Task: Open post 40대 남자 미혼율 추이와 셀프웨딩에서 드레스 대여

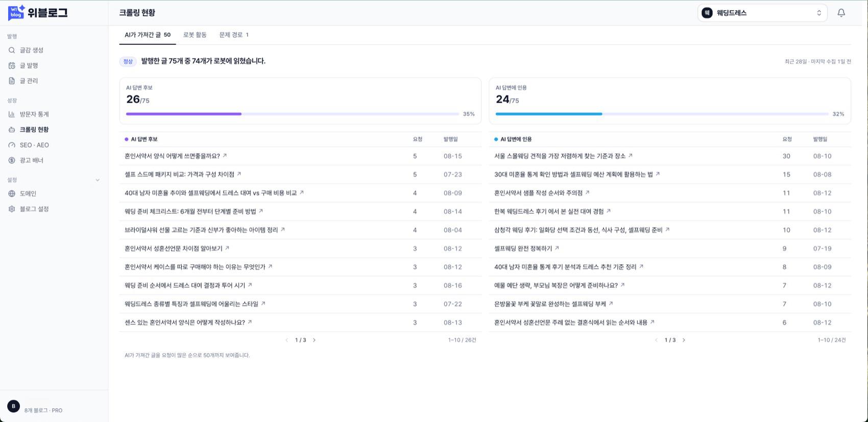Action: [x=211, y=193]
